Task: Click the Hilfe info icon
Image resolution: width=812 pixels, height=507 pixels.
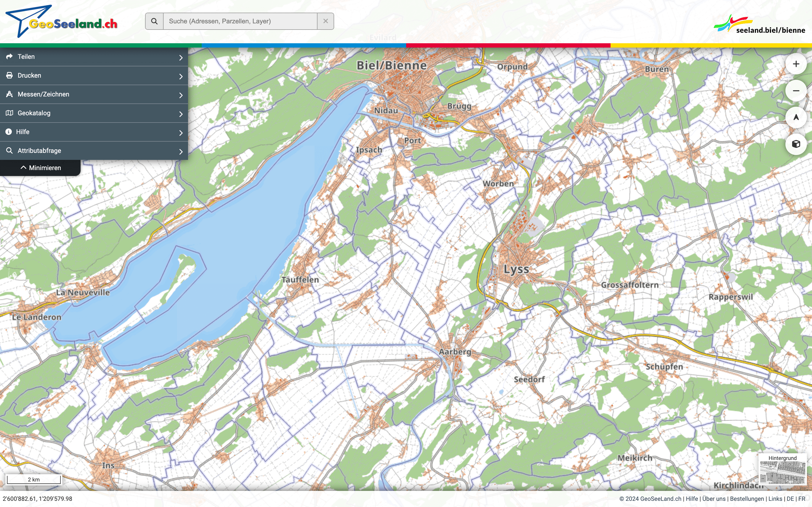Action: pyautogui.click(x=9, y=132)
